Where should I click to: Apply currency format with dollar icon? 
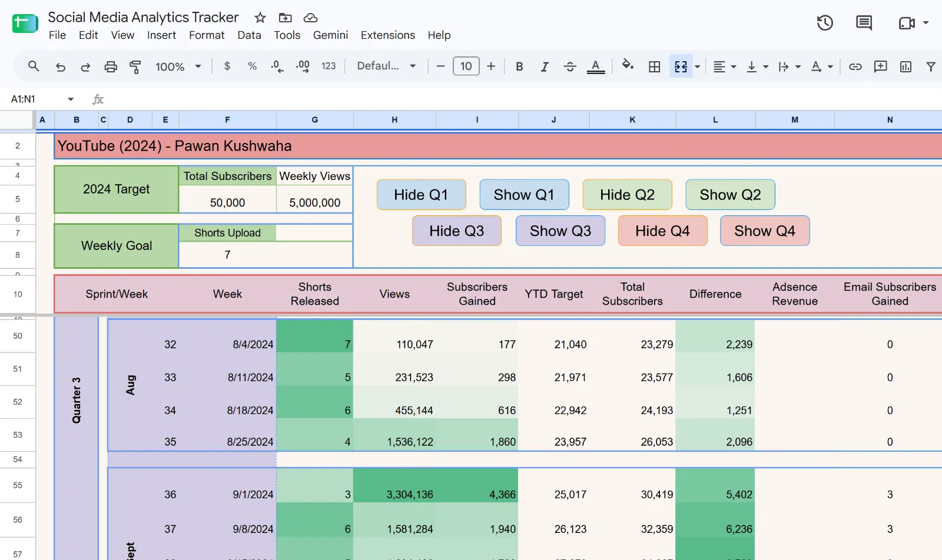pos(227,66)
